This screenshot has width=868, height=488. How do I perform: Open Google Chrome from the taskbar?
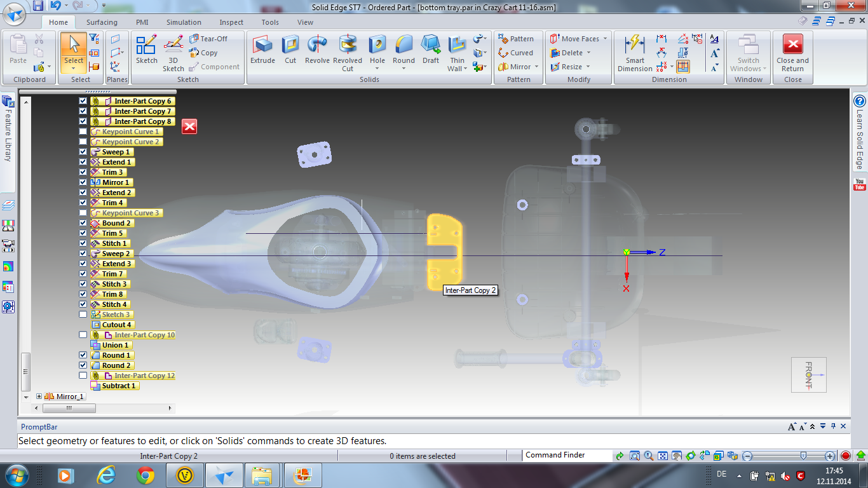pyautogui.click(x=146, y=475)
